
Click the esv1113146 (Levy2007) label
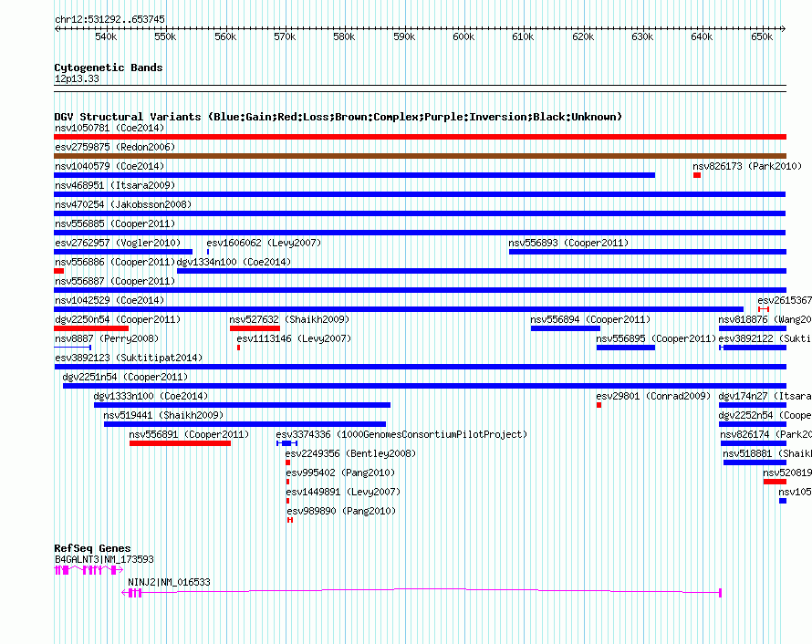(294, 338)
